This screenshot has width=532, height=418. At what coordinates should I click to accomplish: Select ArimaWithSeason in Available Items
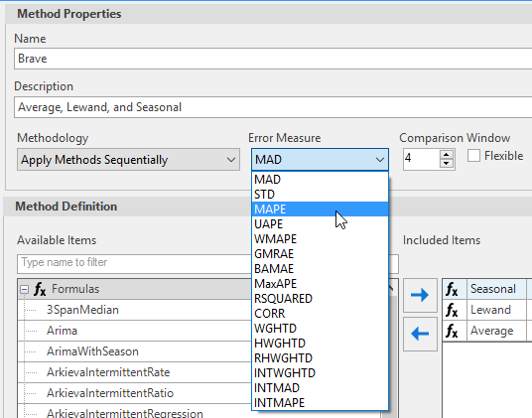pos(92,351)
